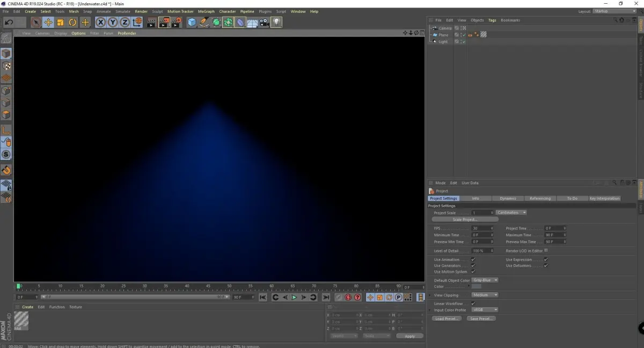Image resolution: width=644 pixels, height=348 pixels.
Task: Open Default Object Color dropdown
Action: 485,280
